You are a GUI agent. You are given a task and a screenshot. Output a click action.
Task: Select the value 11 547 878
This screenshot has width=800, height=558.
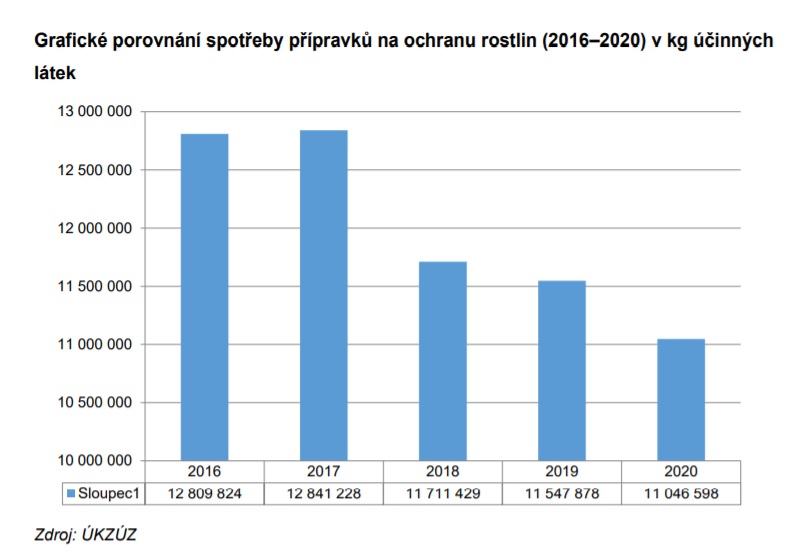click(x=561, y=494)
